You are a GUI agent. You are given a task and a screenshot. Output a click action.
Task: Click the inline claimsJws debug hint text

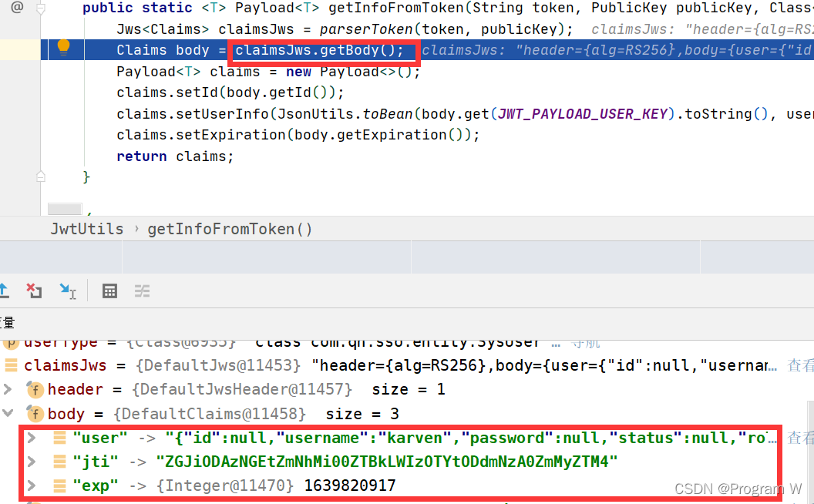tap(617, 50)
